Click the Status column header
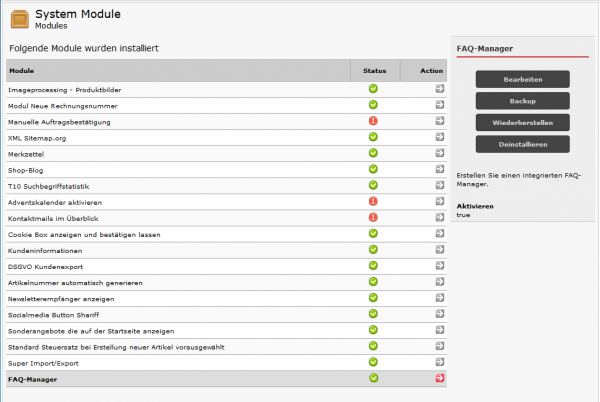600x402 pixels. [x=373, y=71]
